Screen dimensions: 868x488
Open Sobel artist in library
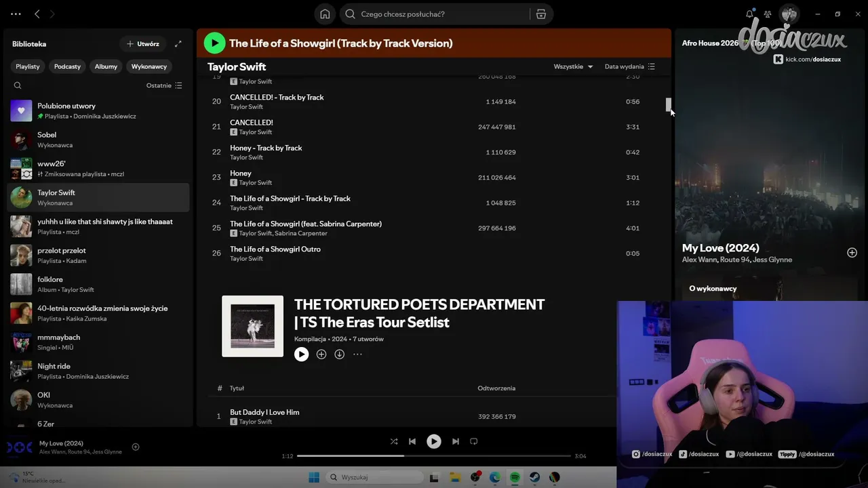coord(98,140)
